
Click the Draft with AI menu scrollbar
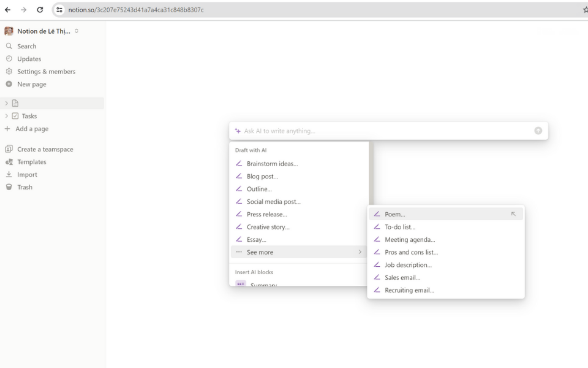(371, 173)
